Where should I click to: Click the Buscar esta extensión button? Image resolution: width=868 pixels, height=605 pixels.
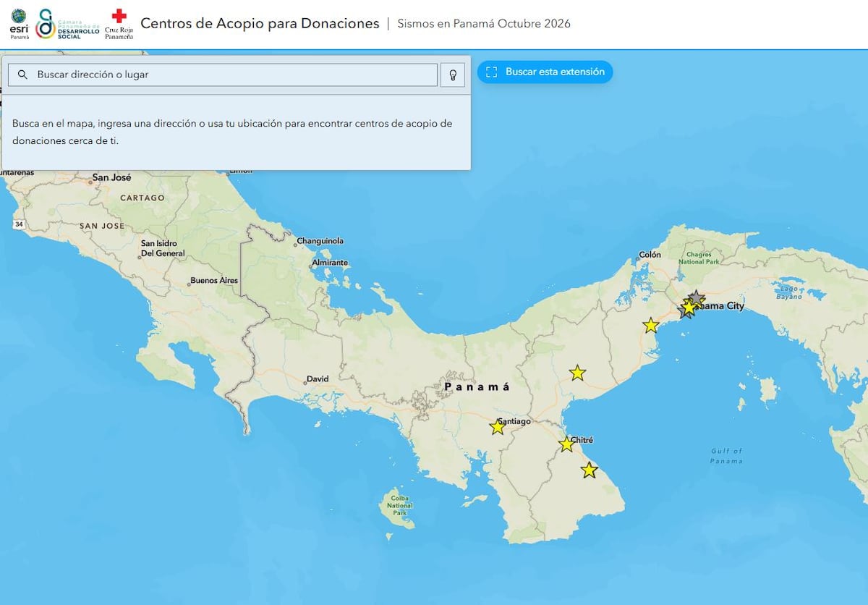(x=545, y=72)
